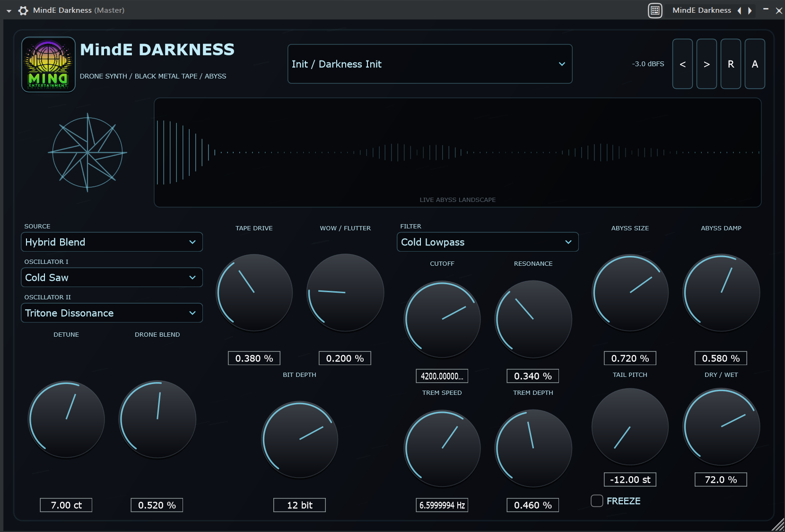The image size is (785, 532).
Task: Expand the Oscillator I Cold Saw dropdown
Action: coord(112,277)
